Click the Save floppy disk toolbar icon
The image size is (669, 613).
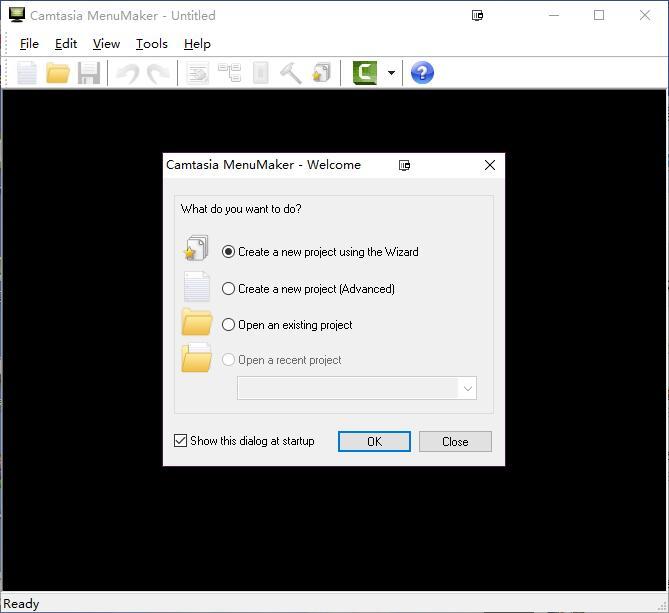89,73
